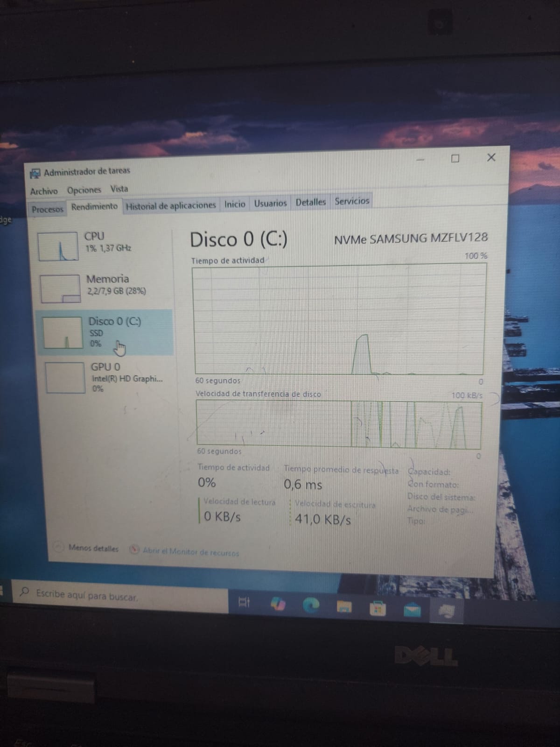Open the Detalles tab
560x747 pixels.
click(x=310, y=202)
